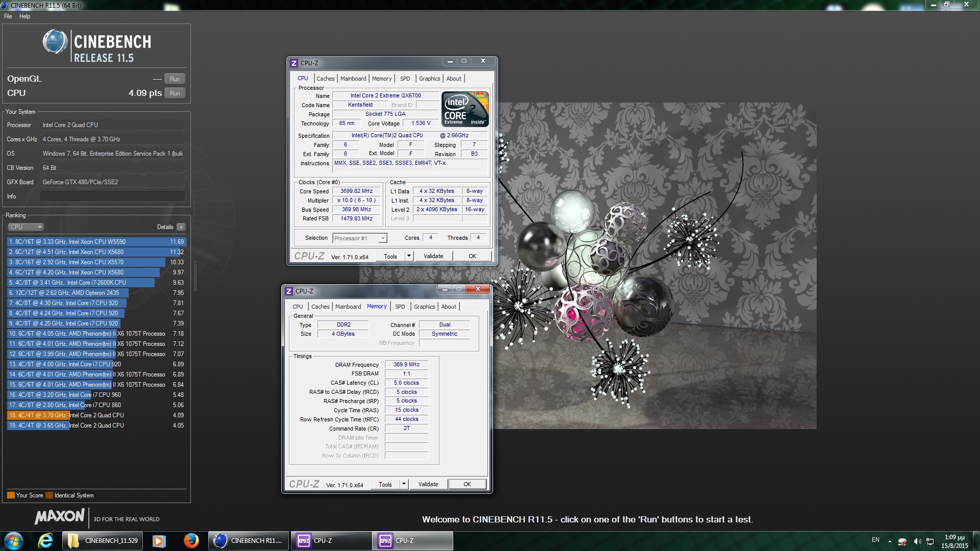The width and height of the screenshot is (980, 551).
Task: Click the volume speaker tray icon
Action: [917, 541]
